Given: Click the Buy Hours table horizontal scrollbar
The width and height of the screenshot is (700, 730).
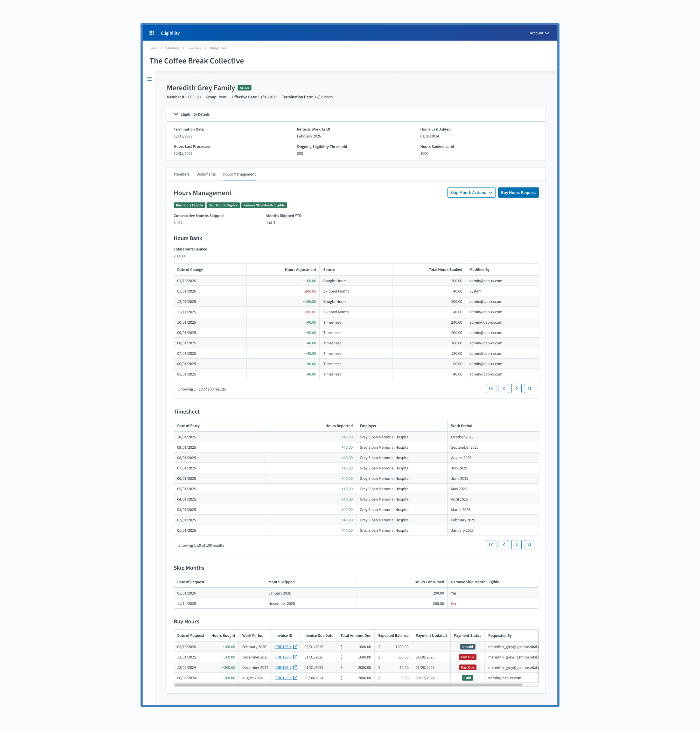Looking at the screenshot, I should pos(348,685).
